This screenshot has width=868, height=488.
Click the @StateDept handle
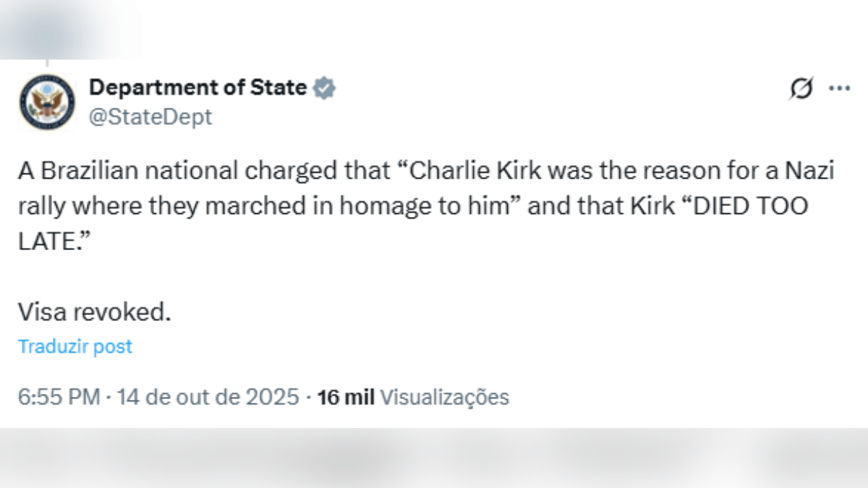coord(150,116)
